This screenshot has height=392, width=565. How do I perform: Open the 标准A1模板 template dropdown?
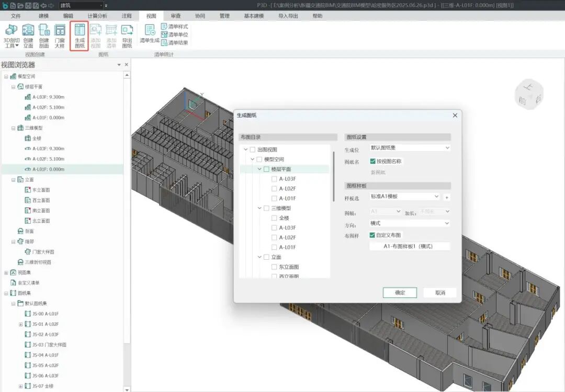(404, 196)
